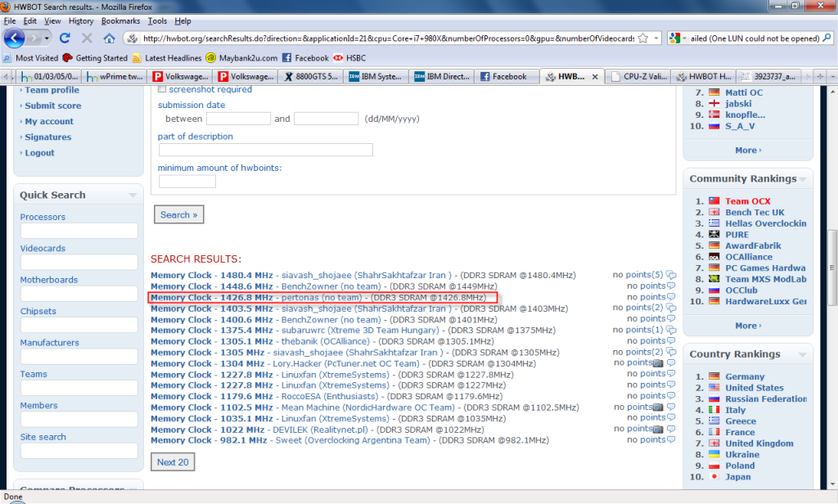Click the 'Search »' button

178,214
